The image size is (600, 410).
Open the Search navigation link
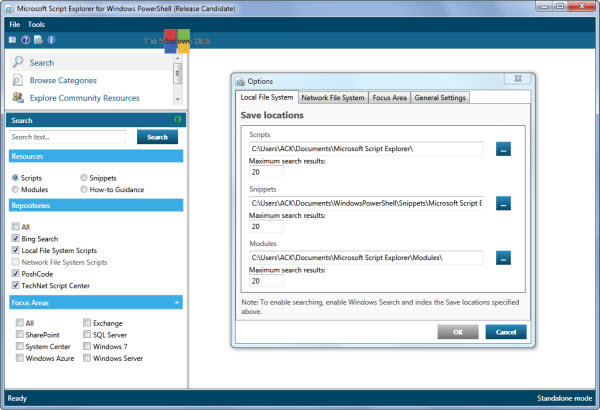(x=42, y=62)
